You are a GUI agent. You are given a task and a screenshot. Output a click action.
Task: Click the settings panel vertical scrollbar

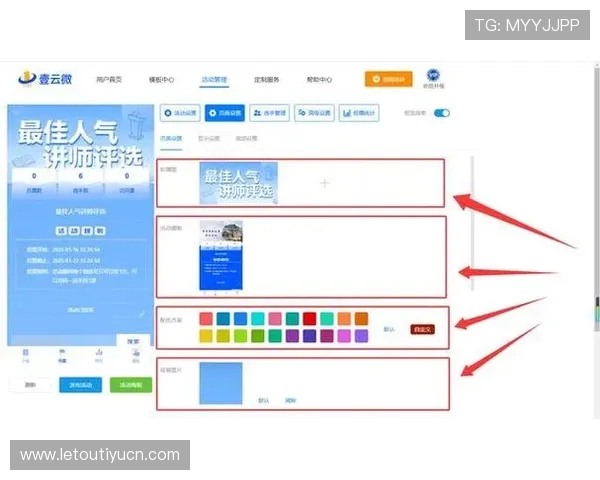[472, 223]
